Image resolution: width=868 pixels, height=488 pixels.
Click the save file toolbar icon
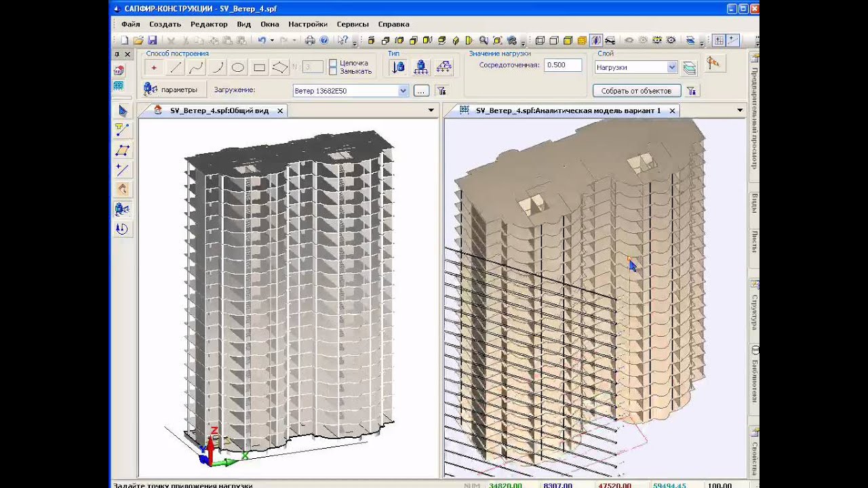point(153,41)
